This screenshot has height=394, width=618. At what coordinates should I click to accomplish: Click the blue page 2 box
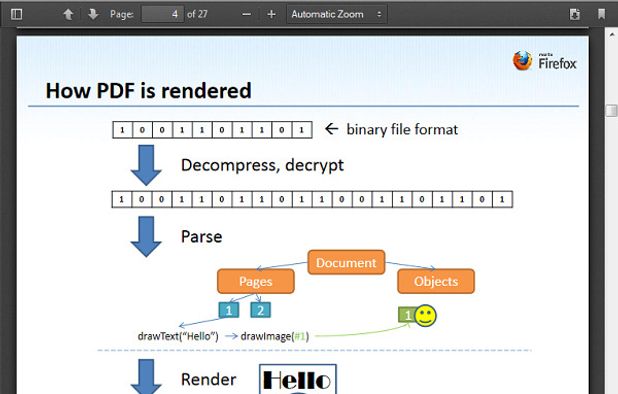click(x=261, y=310)
